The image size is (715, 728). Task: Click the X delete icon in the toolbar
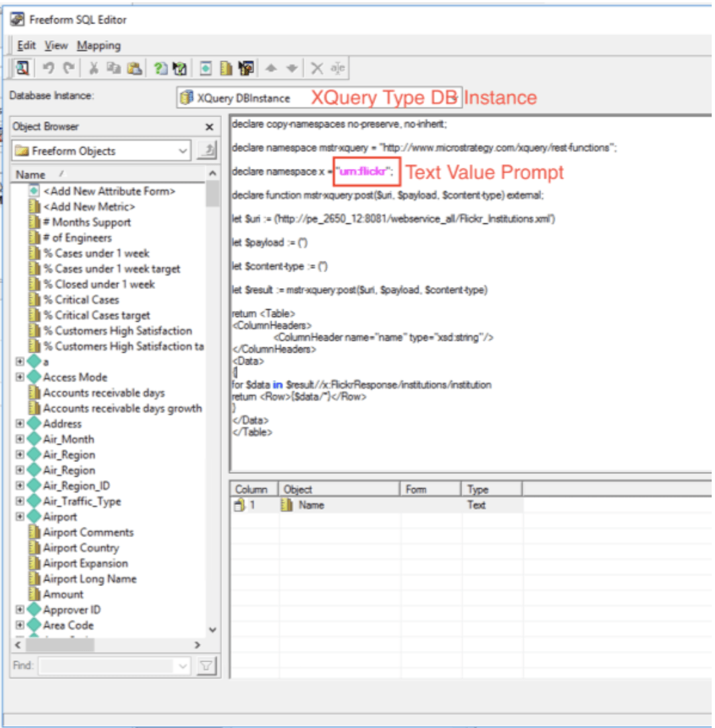pos(317,68)
